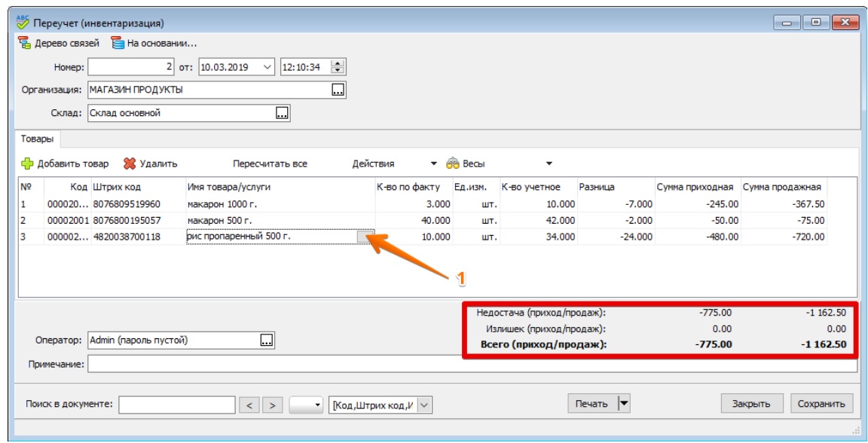Expand the Весы dropdown arrow

pyautogui.click(x=549, y=164)
